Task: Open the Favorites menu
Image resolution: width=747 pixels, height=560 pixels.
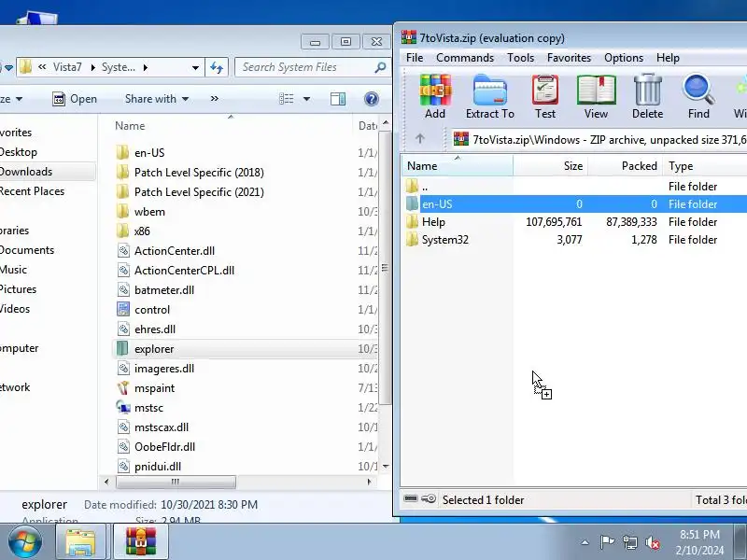Action: point(569,58)
